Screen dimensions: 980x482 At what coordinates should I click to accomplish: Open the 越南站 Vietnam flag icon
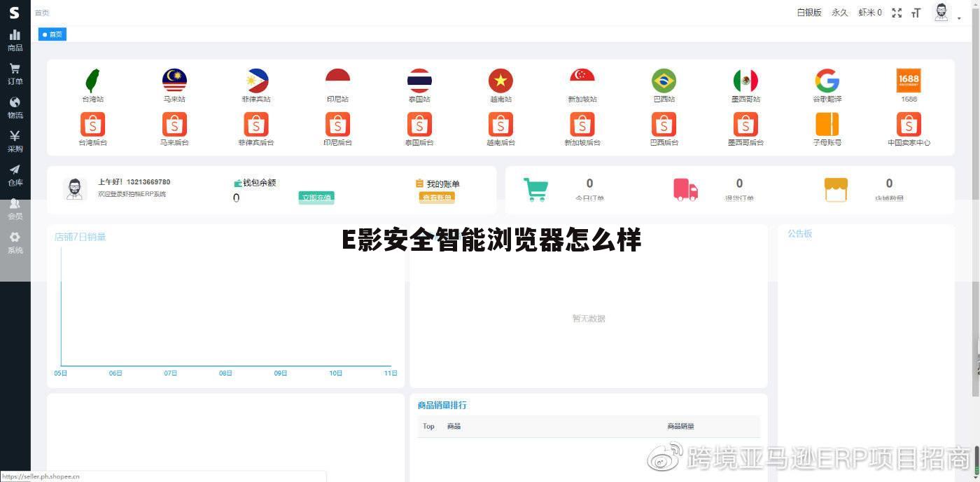point(500,81)
